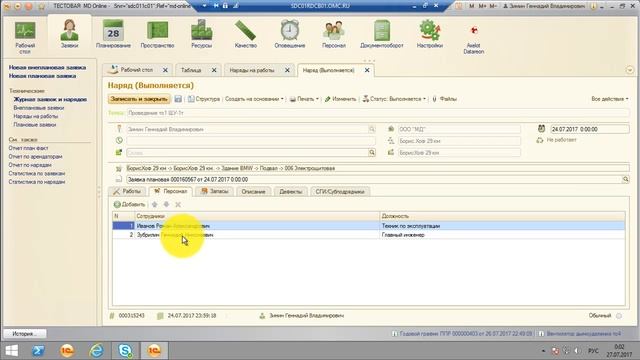The width and height of the screenshot is (640, 360).
Task: Open the Персонал section in top panel
Action: click(333, 35)
